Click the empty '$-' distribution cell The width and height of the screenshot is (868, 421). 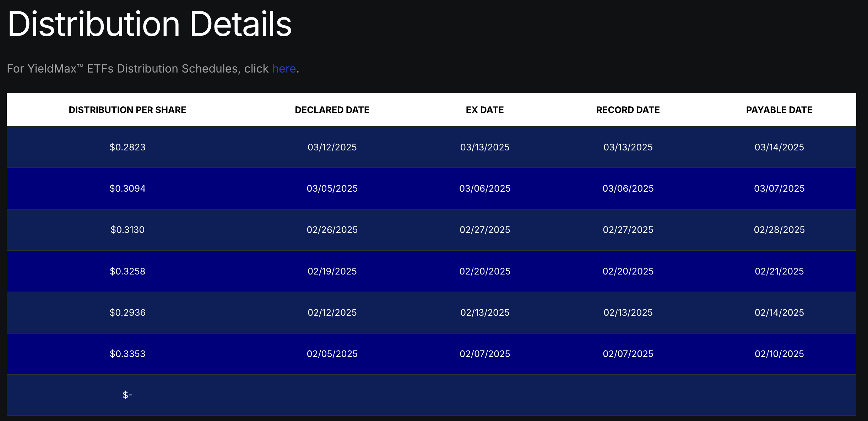point(128,395)
